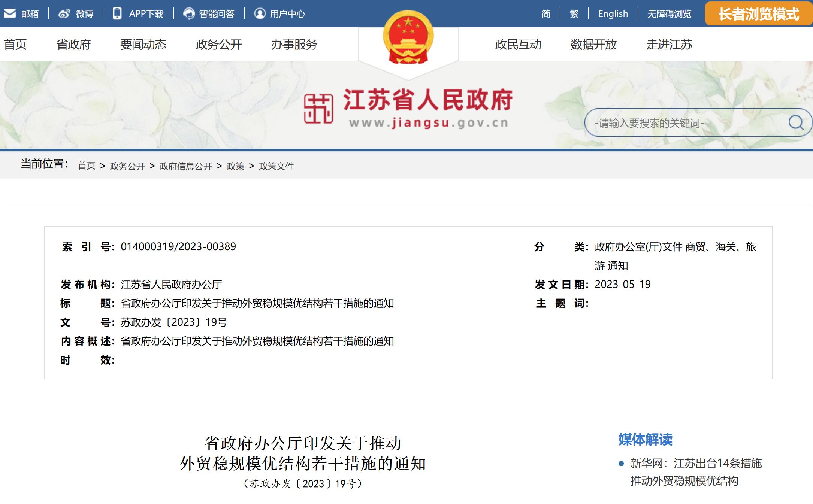Click breadcrumb 政策 link
The width and height of the screenshot is (813, 504).
pyautogui.click(x=235, y=166)
